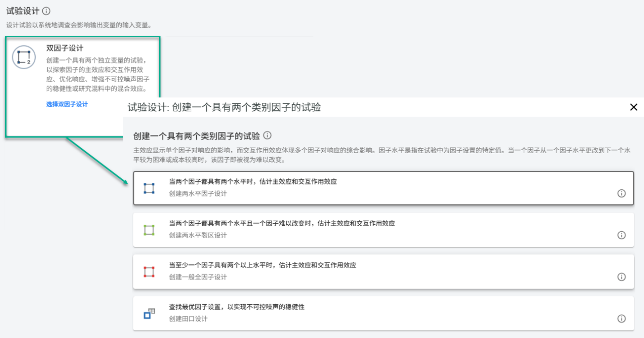Click the 试验设计 page heading text

24,10
